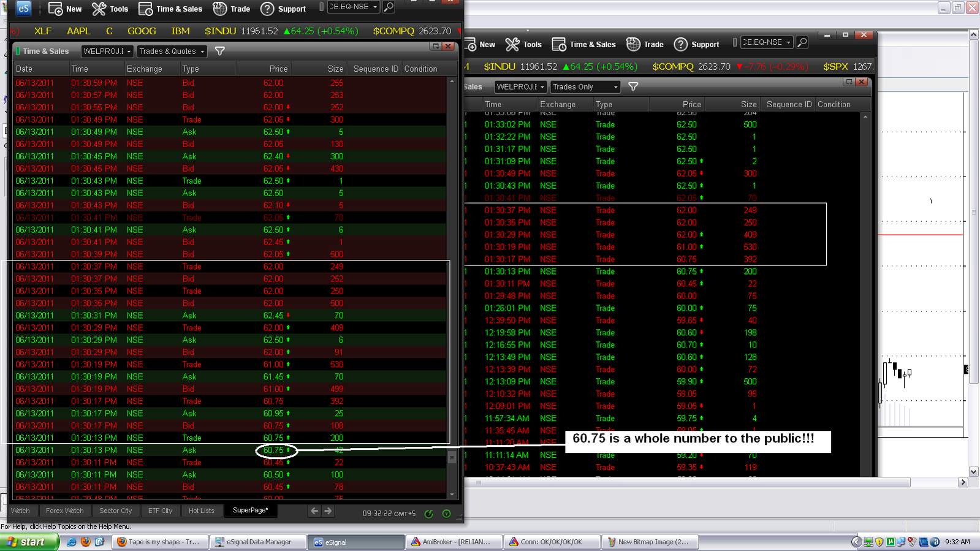Select the AAPL ticker symbol
This screenshot has height=551, width=980.
coord(78,31)
